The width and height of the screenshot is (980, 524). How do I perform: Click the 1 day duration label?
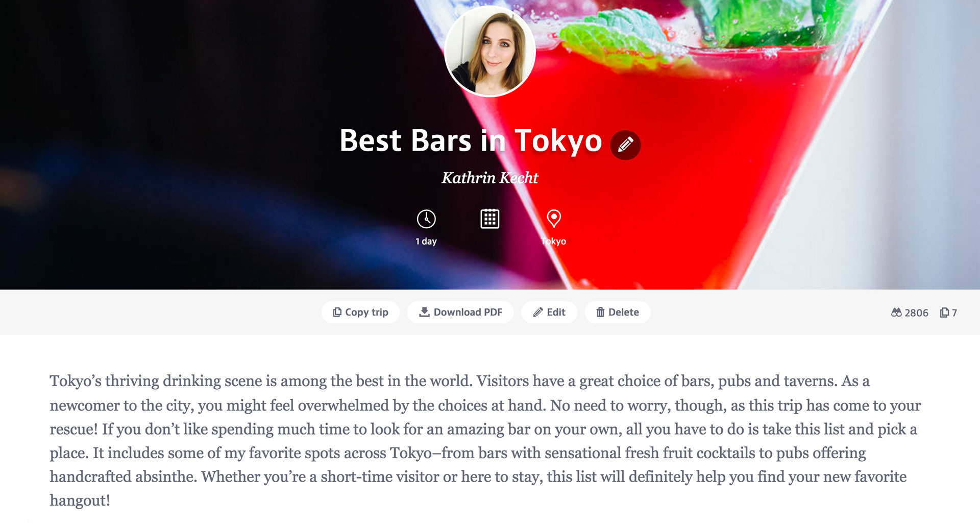pyautogui.click(x=426, y=241)
